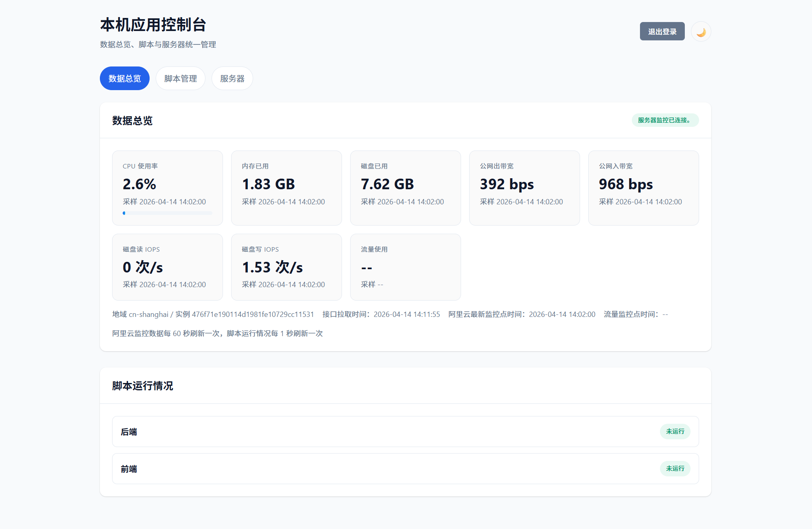Click the 本机应用控制台 page title
The height and width of the screenshot is (529, 812).
[x=153, y=25]
